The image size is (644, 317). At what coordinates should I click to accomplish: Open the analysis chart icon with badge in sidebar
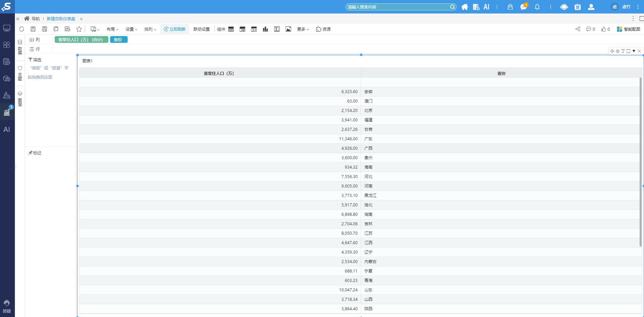tap(7, 112)
